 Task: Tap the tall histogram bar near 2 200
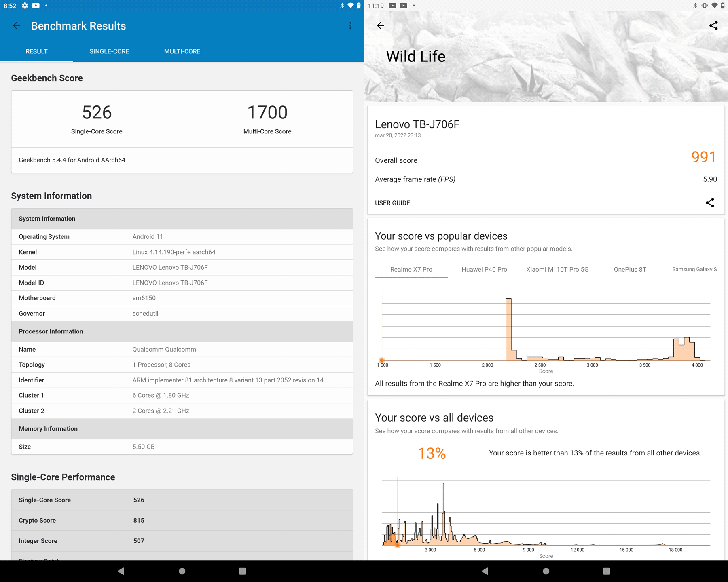point(508,329)
